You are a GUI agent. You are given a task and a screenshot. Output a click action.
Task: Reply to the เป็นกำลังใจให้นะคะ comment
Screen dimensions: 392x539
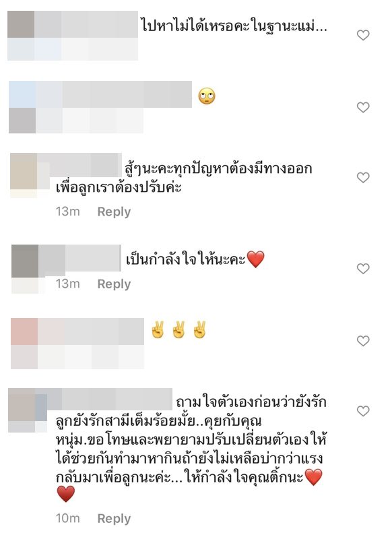(x=114, y=284)
